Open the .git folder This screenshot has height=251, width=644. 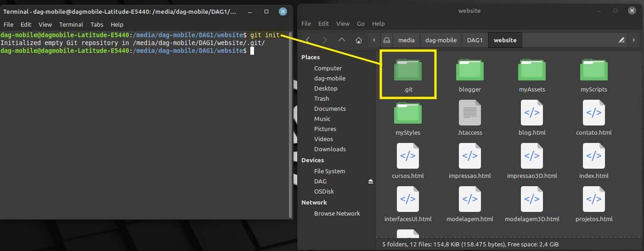[407, 74]
